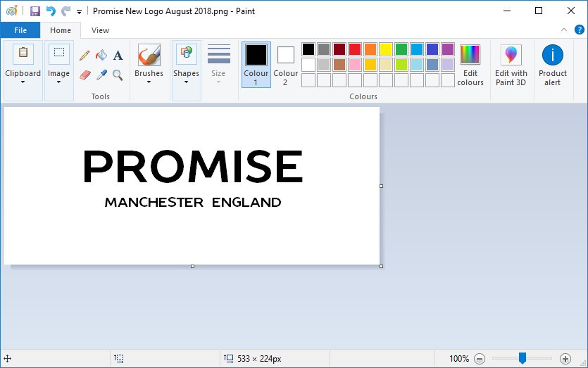Activate Colour 1 foreground selector
This screenshot has height=368, width=588.
[256, 65]
